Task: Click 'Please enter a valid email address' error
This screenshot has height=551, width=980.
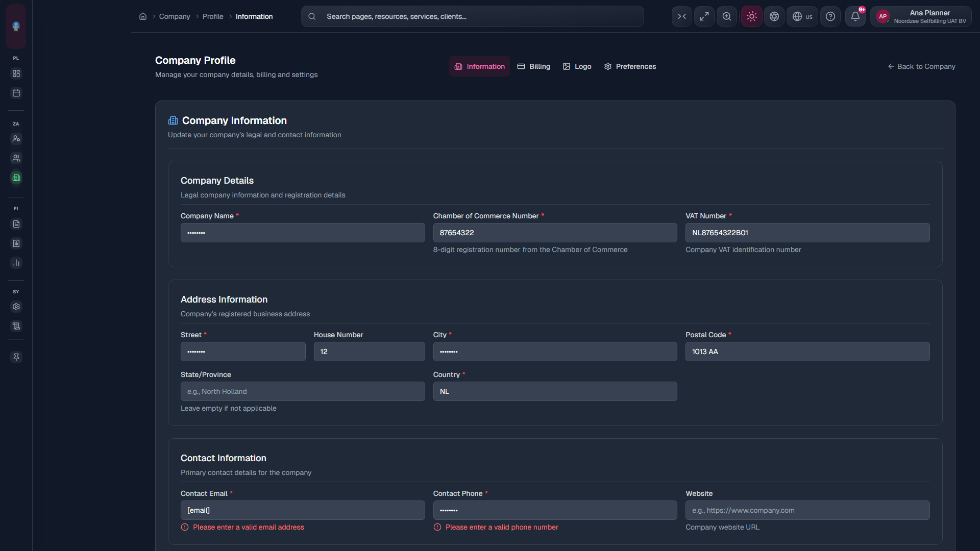Action: [249, 527]
